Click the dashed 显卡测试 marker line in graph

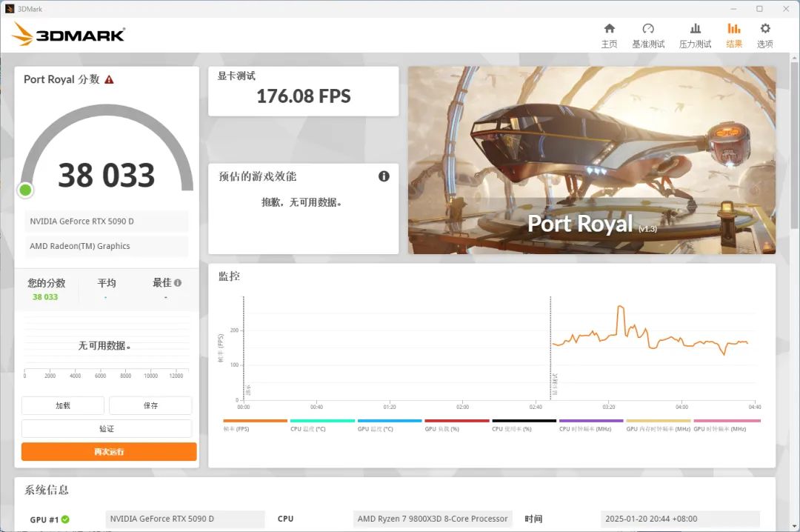pos(550,348)
